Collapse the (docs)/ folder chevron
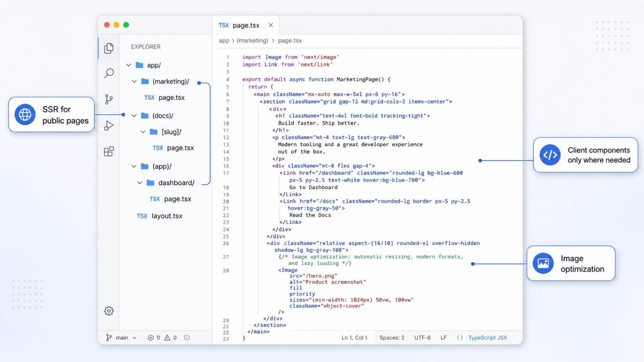This screenshot has height=362, width=644. (x=134, y=116)
